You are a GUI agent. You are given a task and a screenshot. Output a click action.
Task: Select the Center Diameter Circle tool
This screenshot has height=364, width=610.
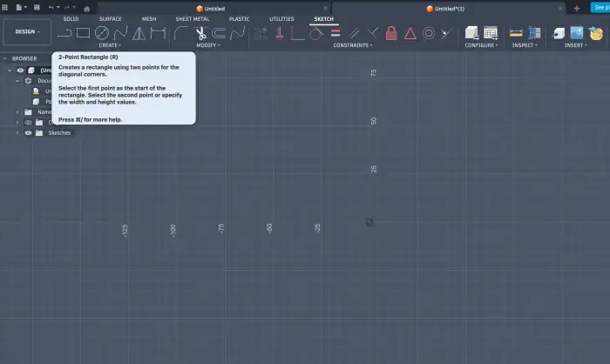coord(102,33)
